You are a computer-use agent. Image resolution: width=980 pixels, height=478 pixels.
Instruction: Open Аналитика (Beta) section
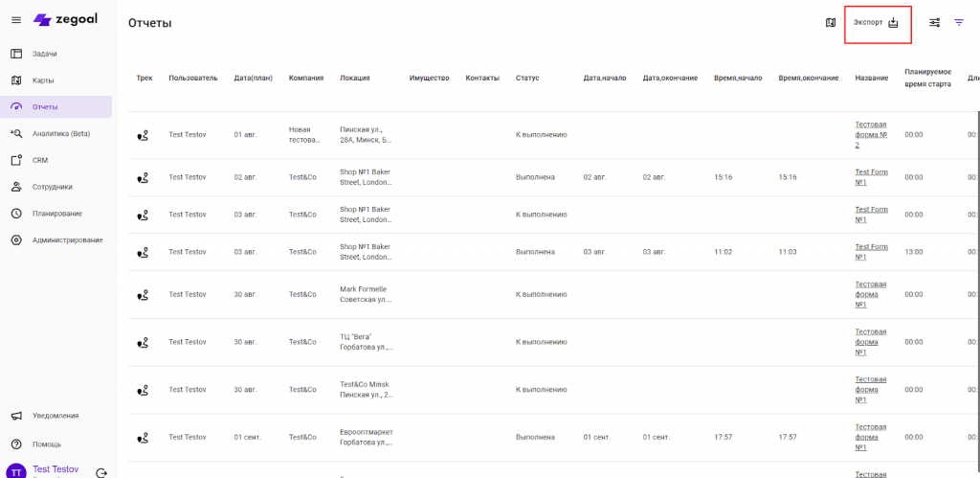coord(60,133)
